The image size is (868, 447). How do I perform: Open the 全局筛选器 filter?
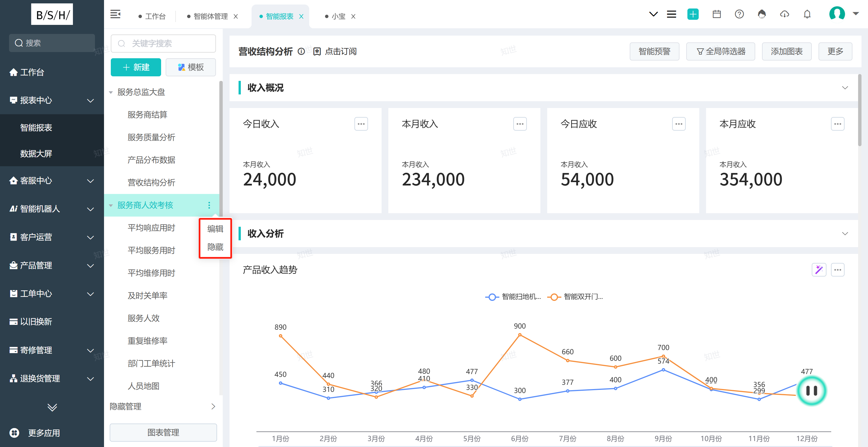[x=720, y=51]
